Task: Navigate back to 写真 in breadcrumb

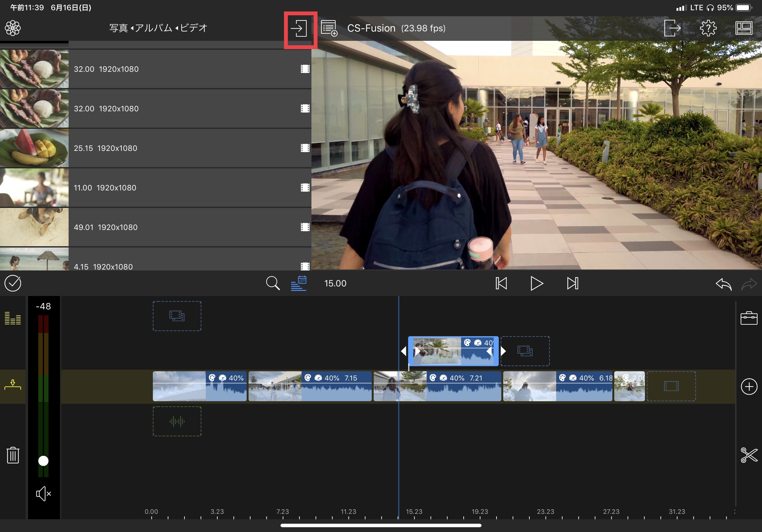Action: 118,28
